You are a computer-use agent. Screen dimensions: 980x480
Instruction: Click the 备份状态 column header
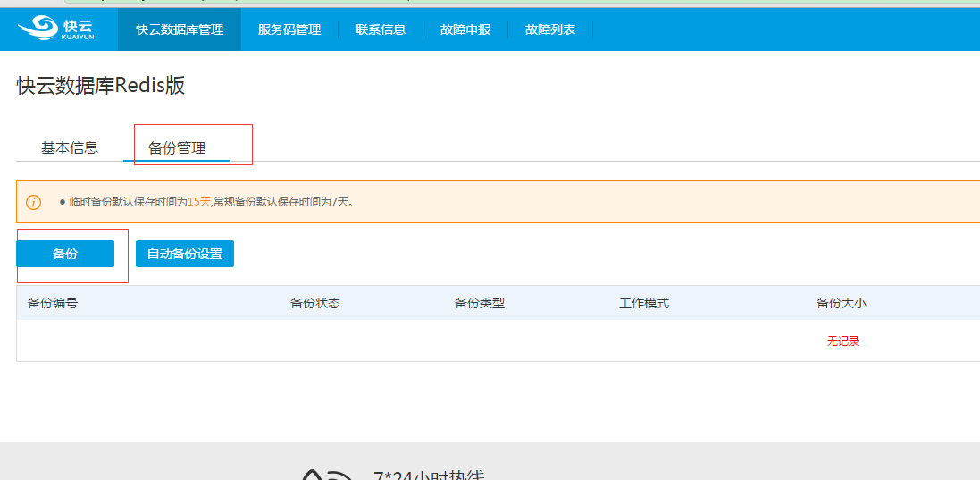tap(315, 303)
